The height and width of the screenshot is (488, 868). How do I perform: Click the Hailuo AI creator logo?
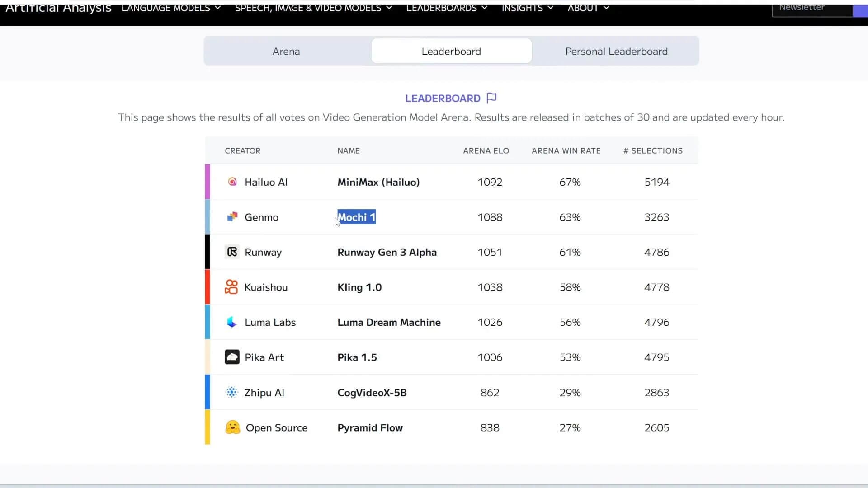(232, 182)
